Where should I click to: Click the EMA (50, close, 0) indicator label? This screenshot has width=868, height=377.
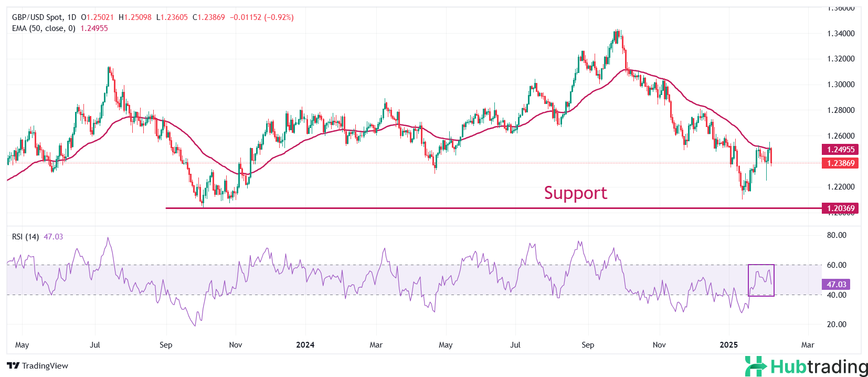pos(44,28)
